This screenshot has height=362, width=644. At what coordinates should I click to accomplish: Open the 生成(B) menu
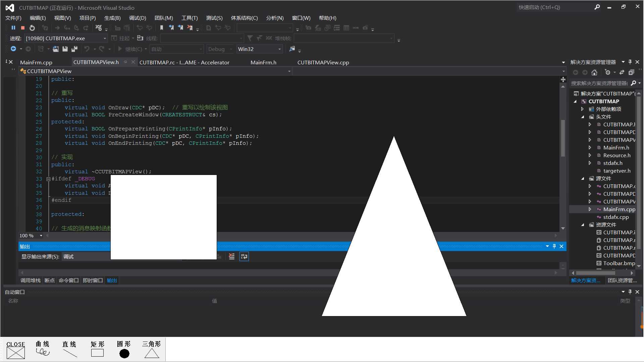tap(112, 18)
